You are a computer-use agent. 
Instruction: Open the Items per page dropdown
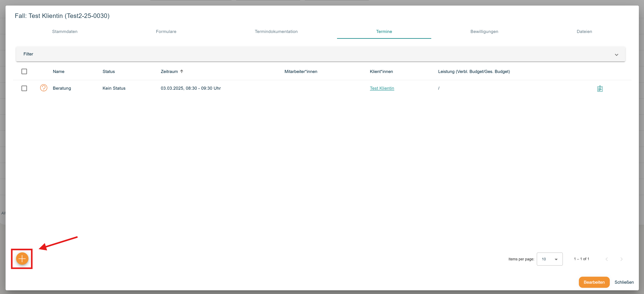pos(550,259)
